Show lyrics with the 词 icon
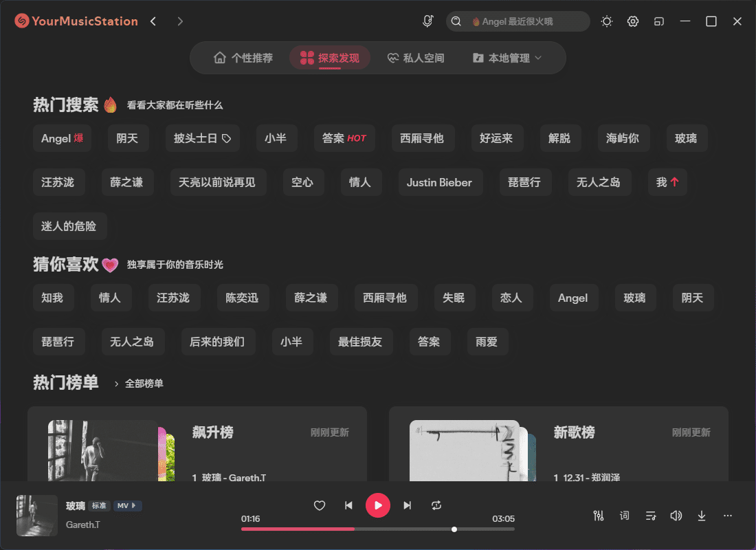This screenshot has height=550, width=756. click(x=624, y=516)
